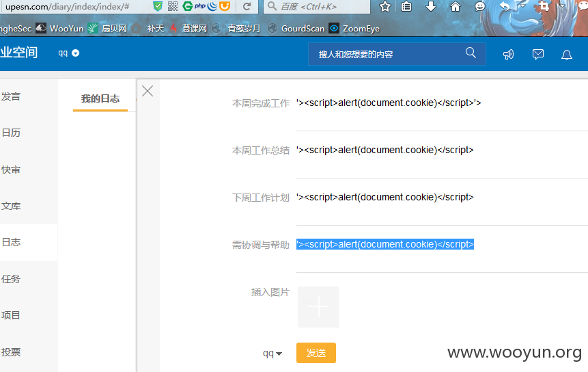This screenshot has width=588, height=372.
Task: Click the blue swirl extension icon
Action: [212, 6]
